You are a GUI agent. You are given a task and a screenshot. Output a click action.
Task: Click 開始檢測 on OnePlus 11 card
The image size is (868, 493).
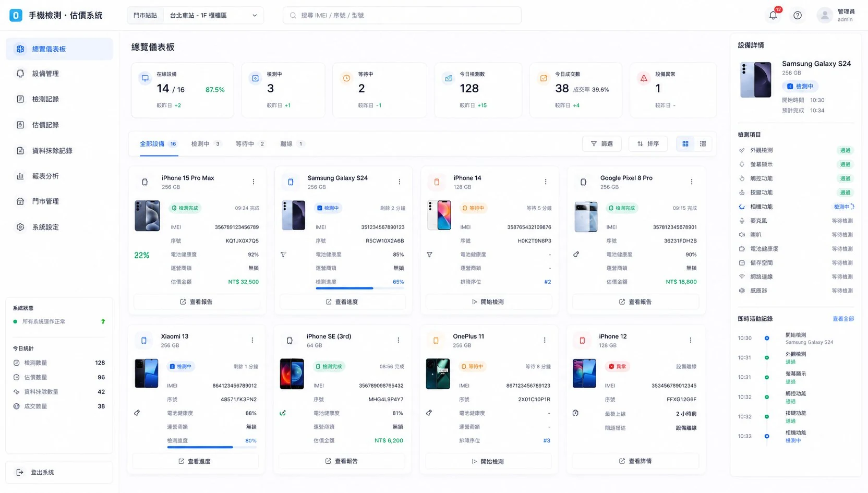tap(488, 461)
